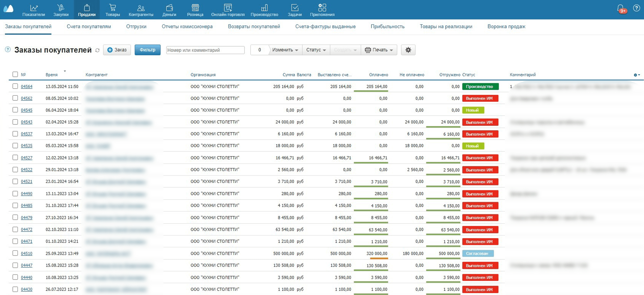Click the Контрагент column header
Image resolution: width=644 pixels, height=295 pixels.
[x=97, y=75]
